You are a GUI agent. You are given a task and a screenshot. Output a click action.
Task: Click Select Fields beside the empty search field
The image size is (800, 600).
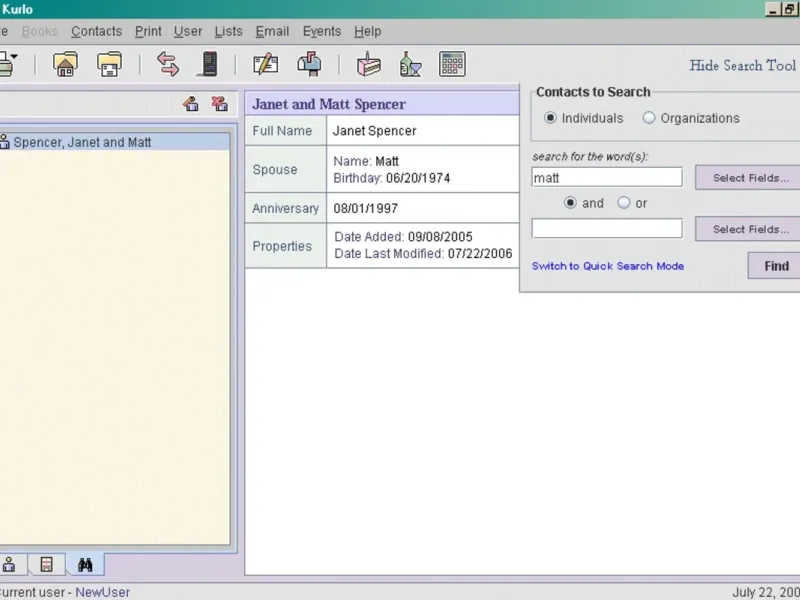748,229
